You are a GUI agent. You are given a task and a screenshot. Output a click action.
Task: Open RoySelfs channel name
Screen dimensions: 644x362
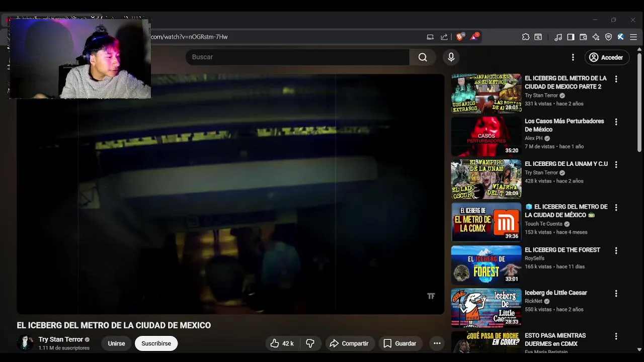pyautogui.click(x=534, y=258)
